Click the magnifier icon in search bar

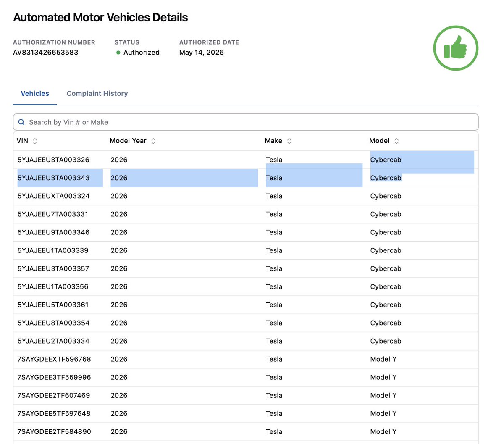coord(21,122)
